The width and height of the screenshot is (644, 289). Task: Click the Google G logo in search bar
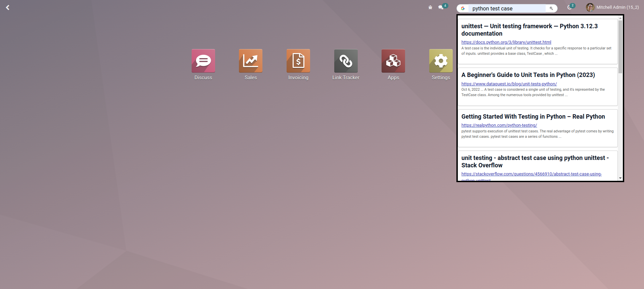463,8
